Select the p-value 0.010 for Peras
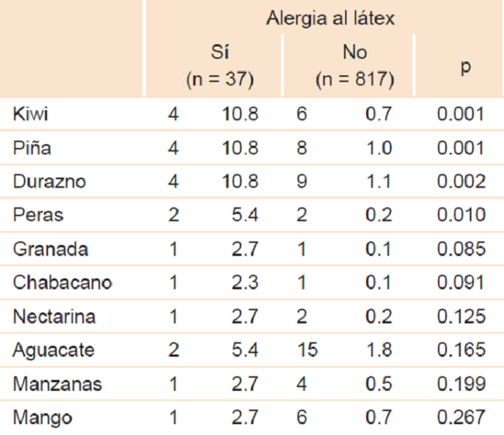The height and width of the screenshot is (435, 504). click(x=461, y=216)
